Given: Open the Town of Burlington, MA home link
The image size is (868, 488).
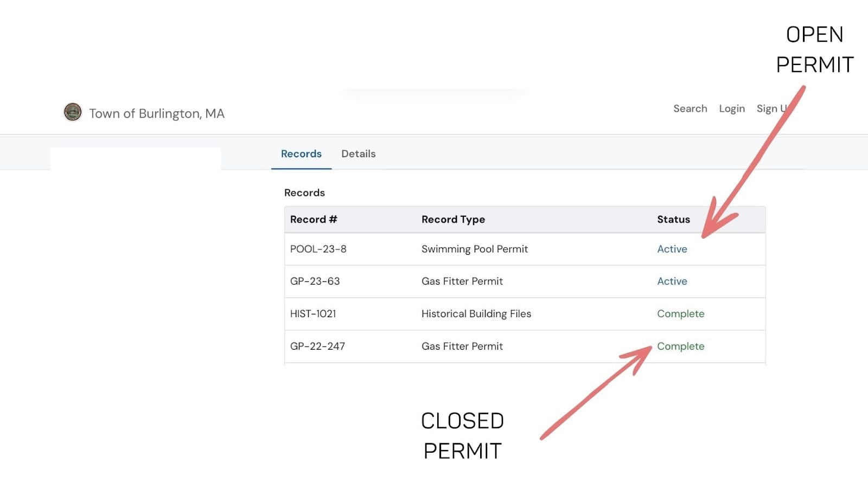Looking at the screenshot, I should click(x=156, y=113).
